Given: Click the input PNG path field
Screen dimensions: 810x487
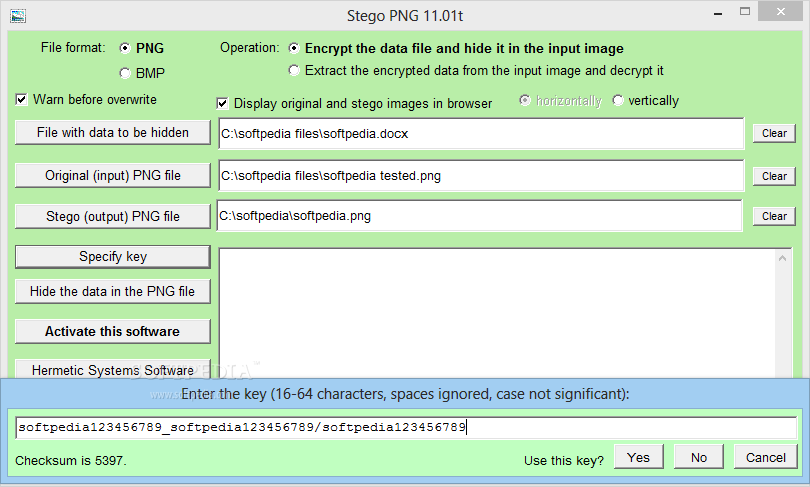Looking at the screenshot, I should (x=481, y=176).
